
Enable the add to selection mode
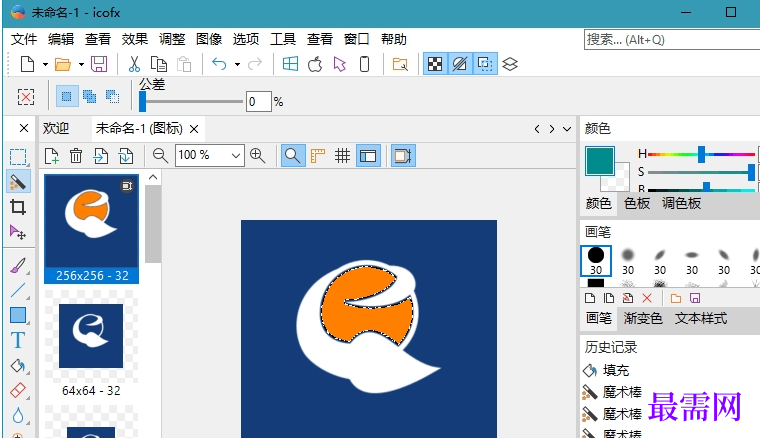(x=89, y=96)
